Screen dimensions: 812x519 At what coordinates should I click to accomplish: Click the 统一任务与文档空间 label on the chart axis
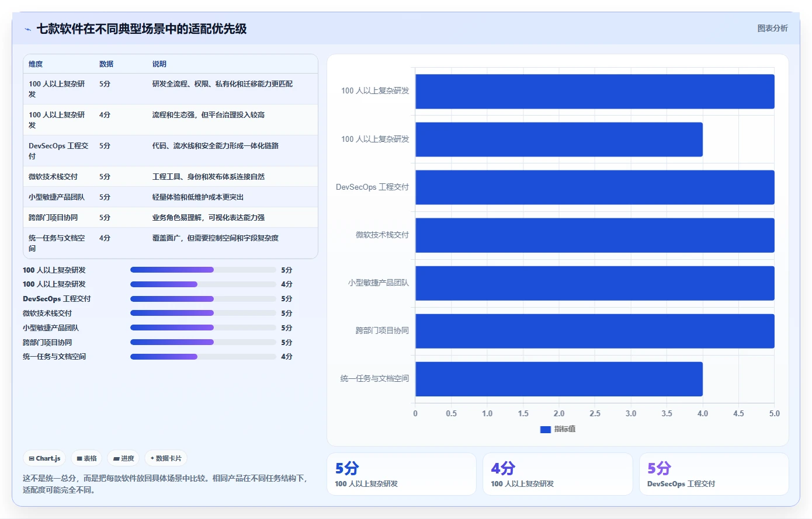[x=374, y=378]
